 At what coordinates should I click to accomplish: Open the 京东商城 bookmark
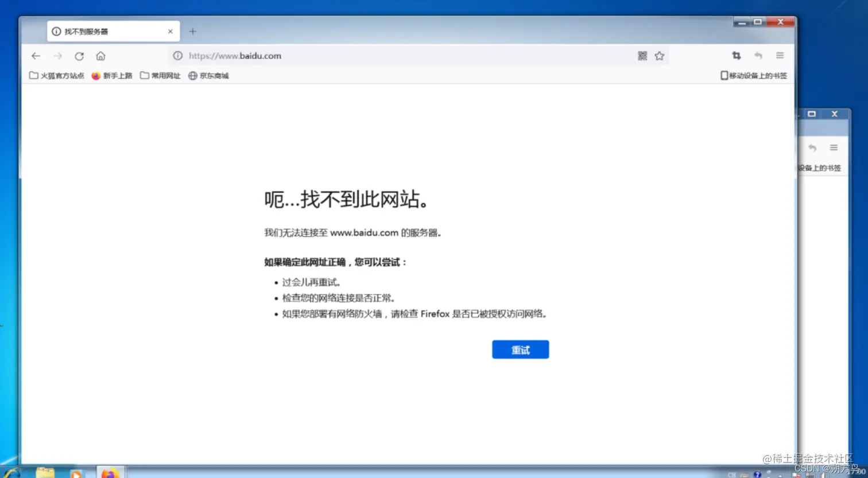[x=209, y=76]
